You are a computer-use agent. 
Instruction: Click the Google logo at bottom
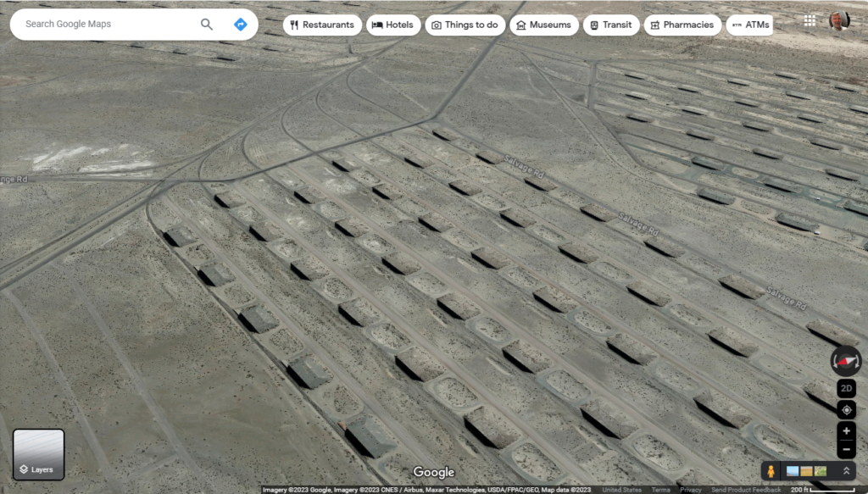click(x=434, y=473)
